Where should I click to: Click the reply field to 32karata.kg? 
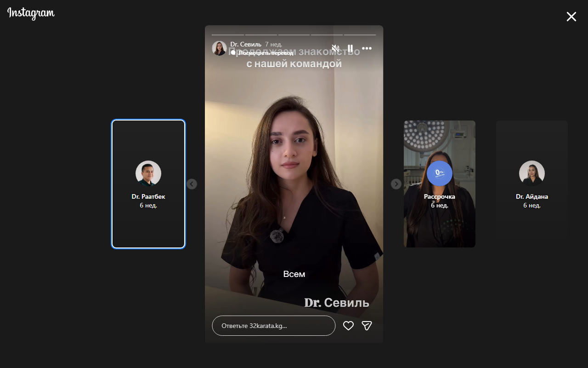[x=273, y=326]
